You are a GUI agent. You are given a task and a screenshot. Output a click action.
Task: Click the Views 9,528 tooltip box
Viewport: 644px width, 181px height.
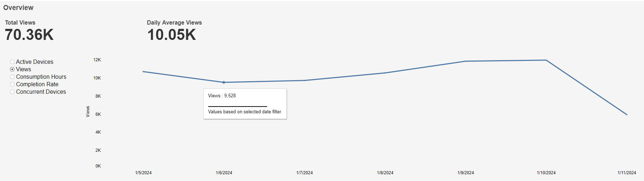(x=245, y=104)
